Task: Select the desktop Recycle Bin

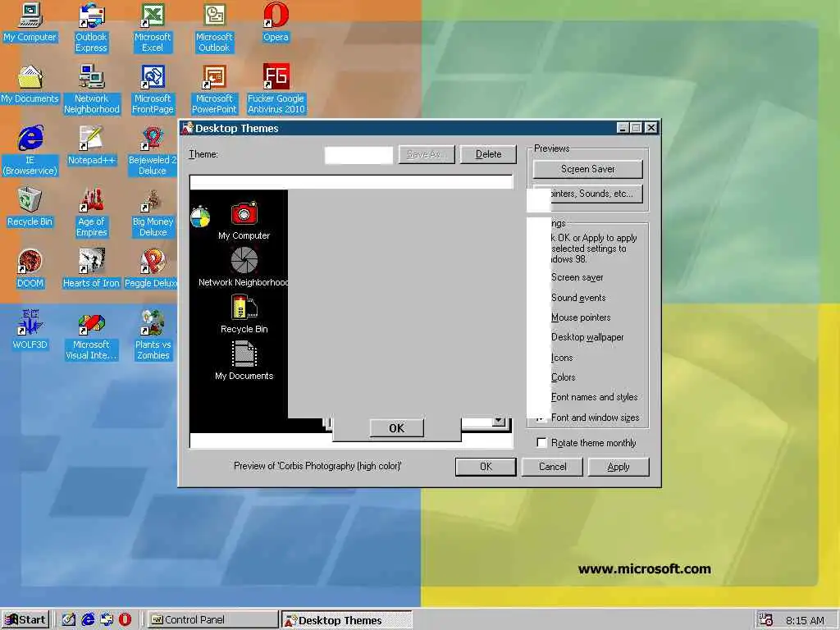Action: tap(30, 208)
